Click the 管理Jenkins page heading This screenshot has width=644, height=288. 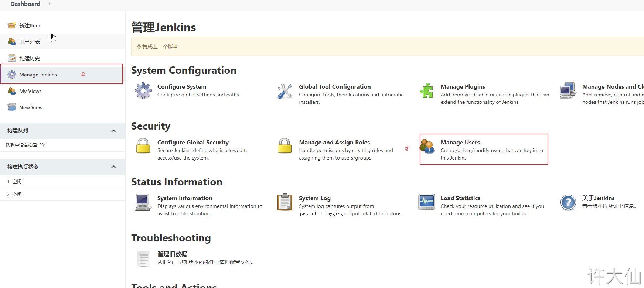tap(164, 27)
